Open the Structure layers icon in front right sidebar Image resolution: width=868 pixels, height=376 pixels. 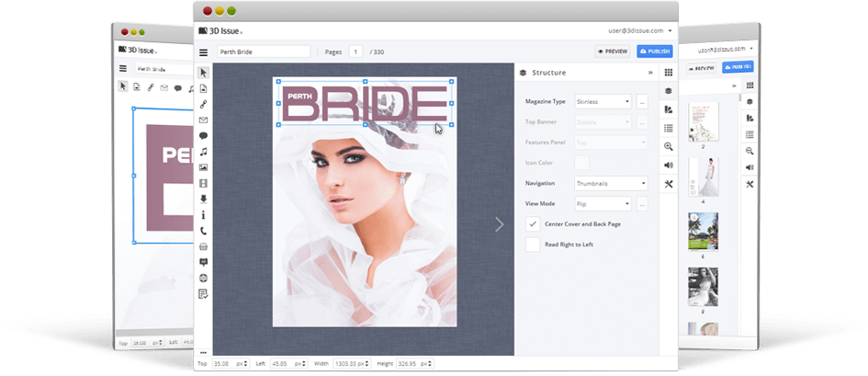(x=668, y=91)
